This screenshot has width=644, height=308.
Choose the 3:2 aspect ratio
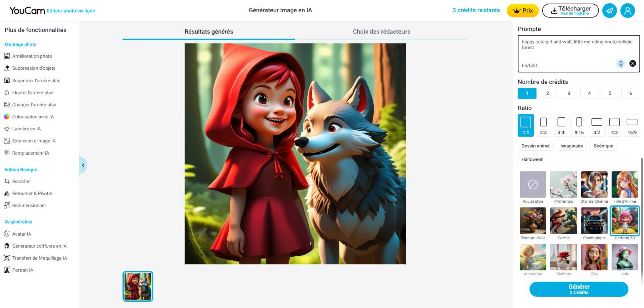pyautogui.click(x=597, y=125)
